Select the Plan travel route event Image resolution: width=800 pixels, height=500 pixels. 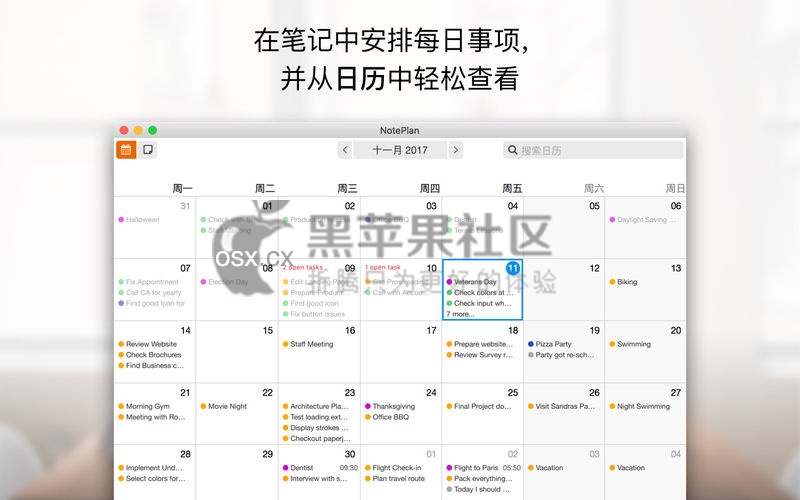click(395, 479)
